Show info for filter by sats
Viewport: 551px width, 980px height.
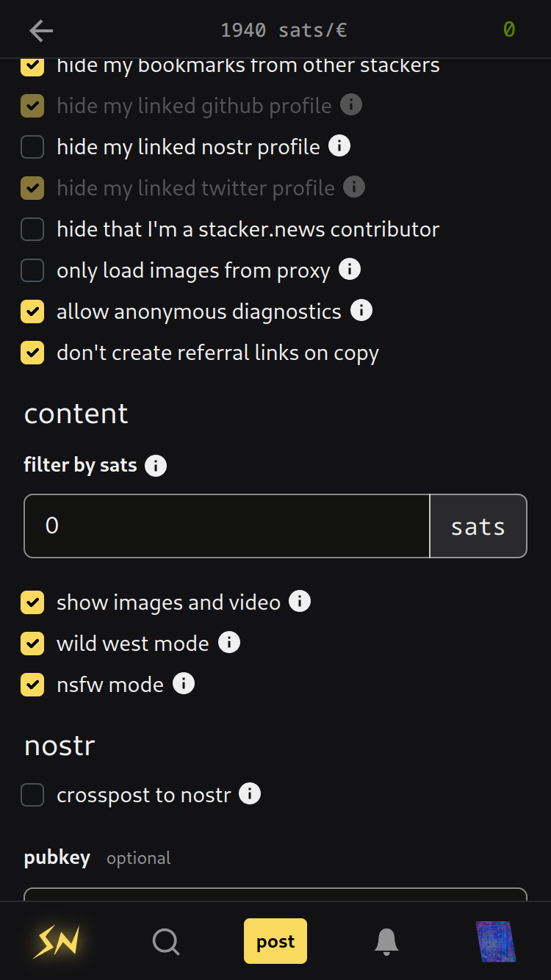pyautogui.click(x=156, y=465)
